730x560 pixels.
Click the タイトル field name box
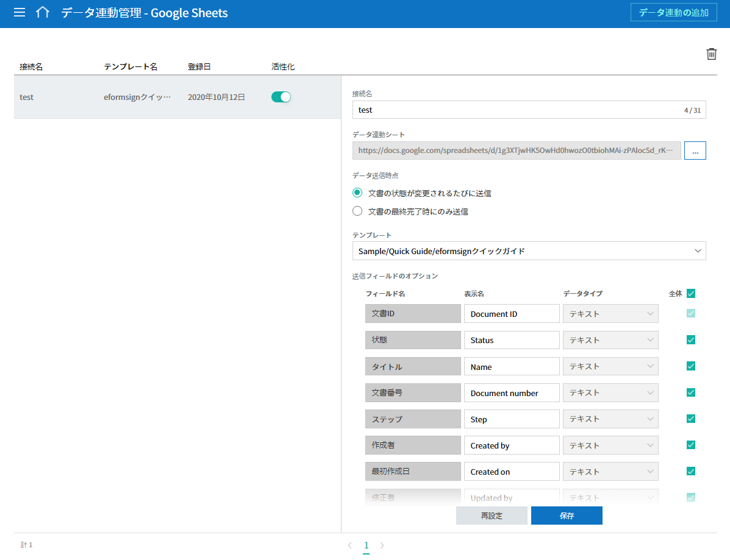pos(413,366)
